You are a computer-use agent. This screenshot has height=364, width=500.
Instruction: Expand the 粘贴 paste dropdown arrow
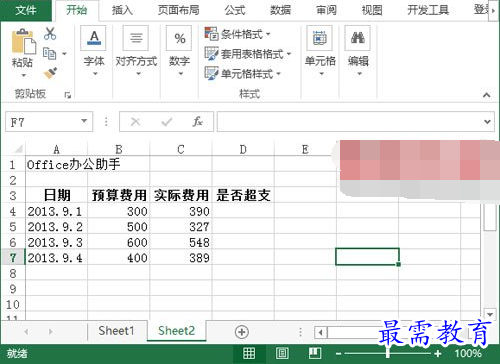(23, 75)
